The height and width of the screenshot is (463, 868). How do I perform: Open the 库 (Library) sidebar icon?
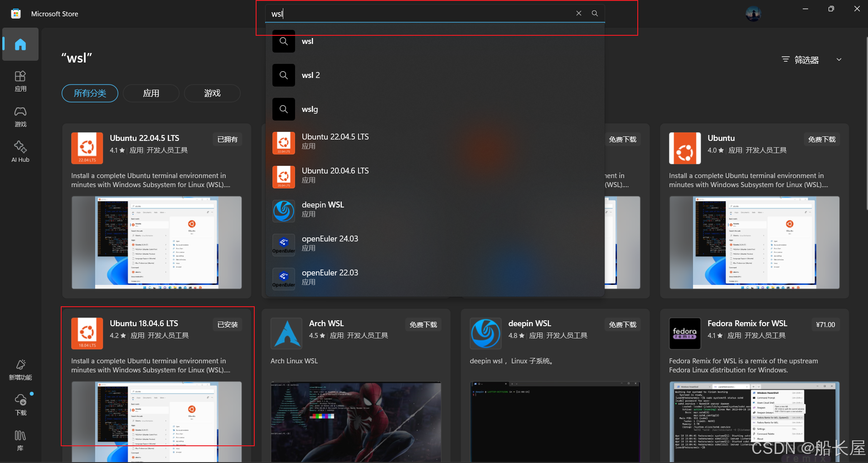[20, 440]
